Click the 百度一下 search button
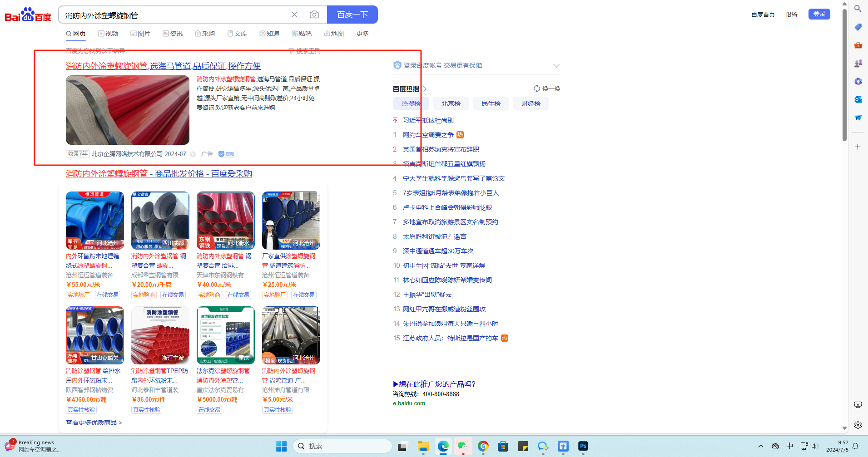 pos(352,15)
